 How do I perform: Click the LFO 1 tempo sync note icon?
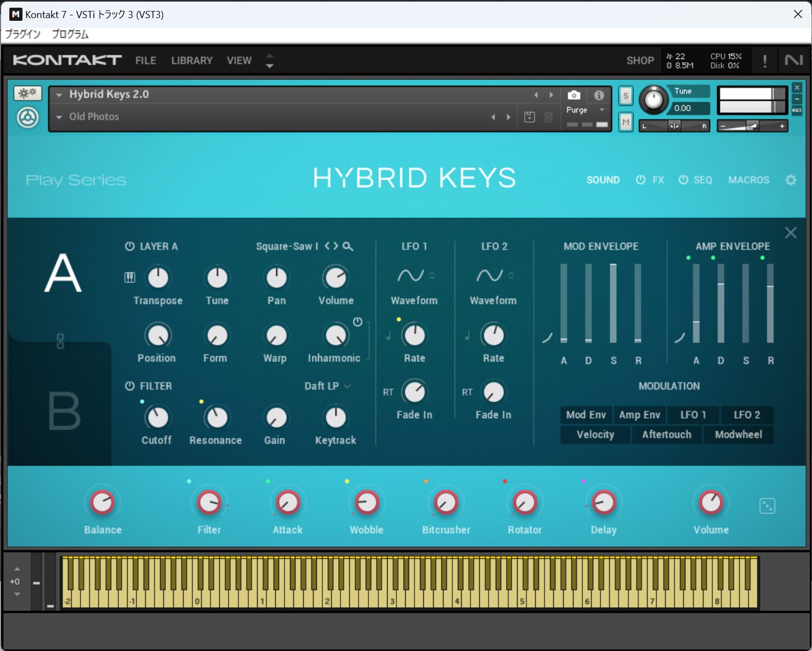pyautogui.click(x=388, y=335)
